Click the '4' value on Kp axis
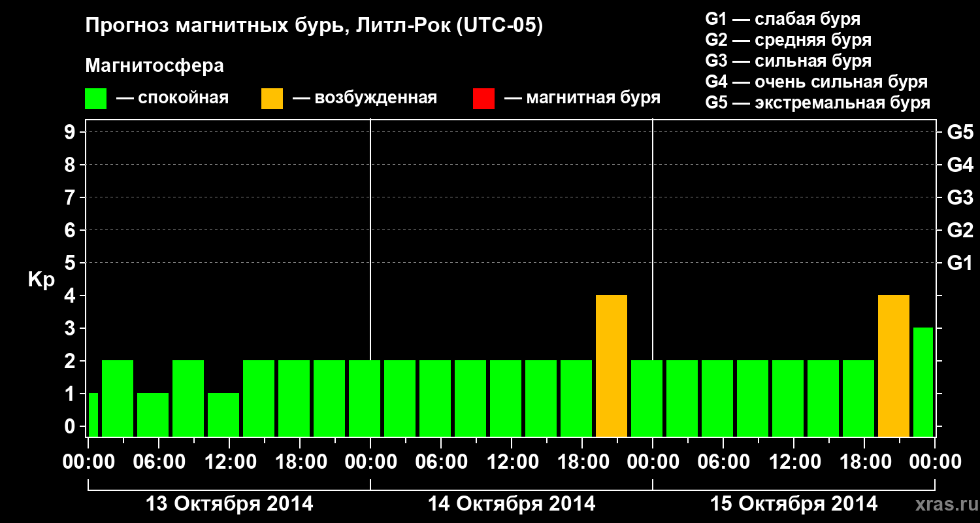 (x=71, y=296)
